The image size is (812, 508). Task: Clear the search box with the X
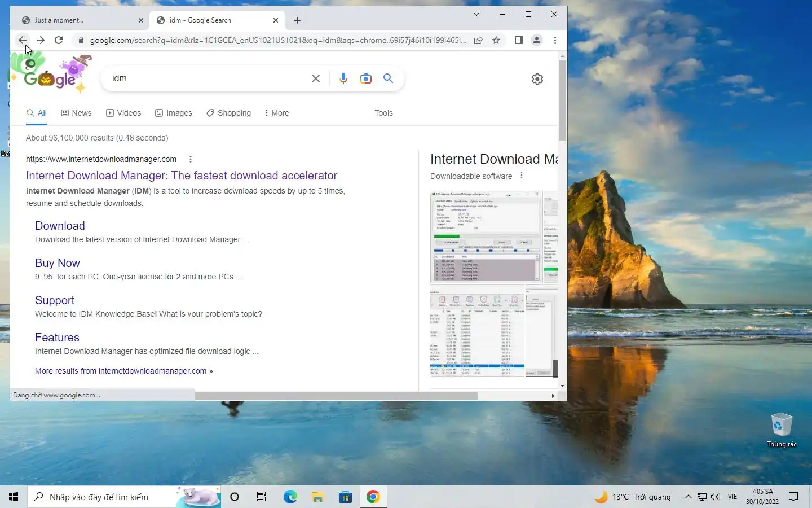click(316, 78)
